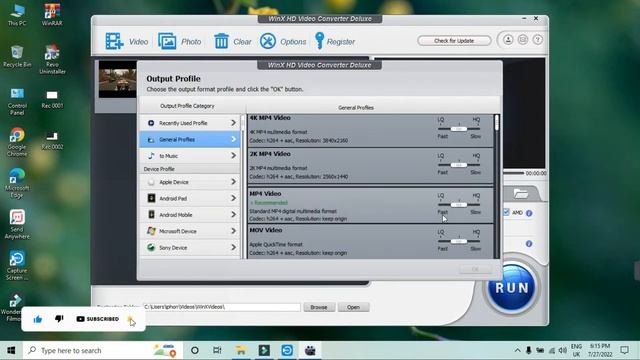
Task: Show hidden system tray icons
Action: click(517, 351)
